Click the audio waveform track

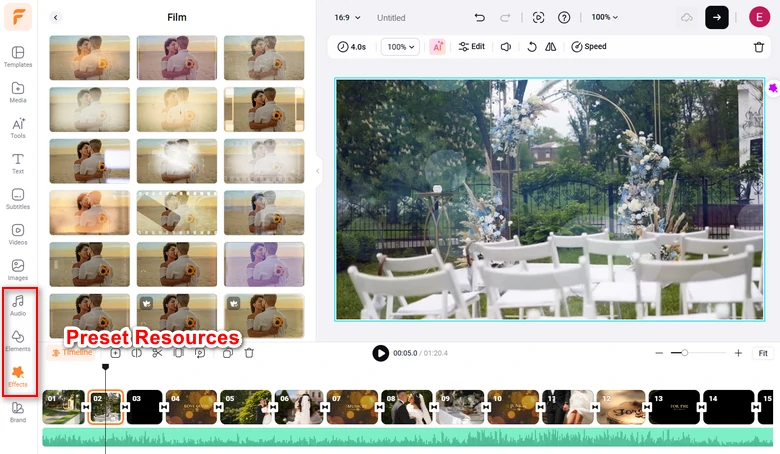(x=407, y=437)
